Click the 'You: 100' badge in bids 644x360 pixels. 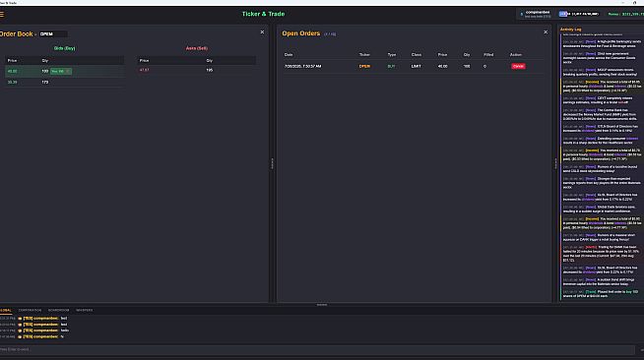tap(61, 72)
